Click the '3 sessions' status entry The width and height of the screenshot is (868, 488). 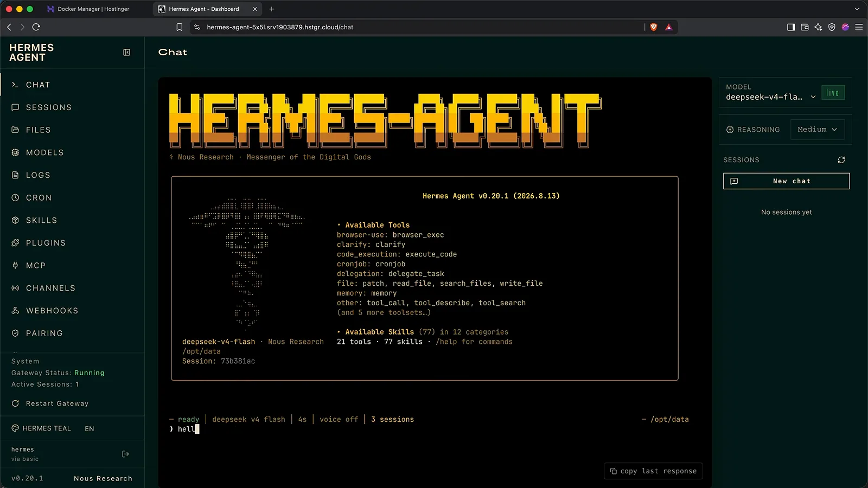coord(392,419)
